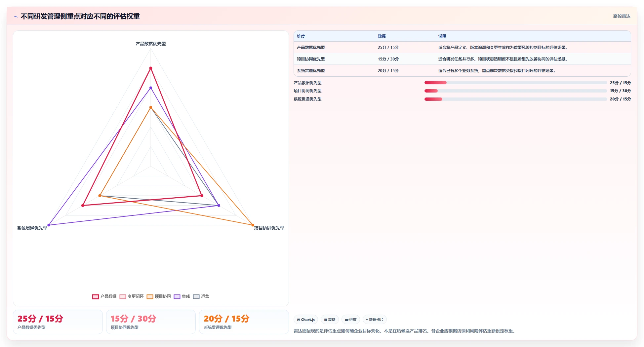The width and height of the screenshot is (644, 347).
Task: Click table value 15分 / 30分
Action: (x=388, y=59)
